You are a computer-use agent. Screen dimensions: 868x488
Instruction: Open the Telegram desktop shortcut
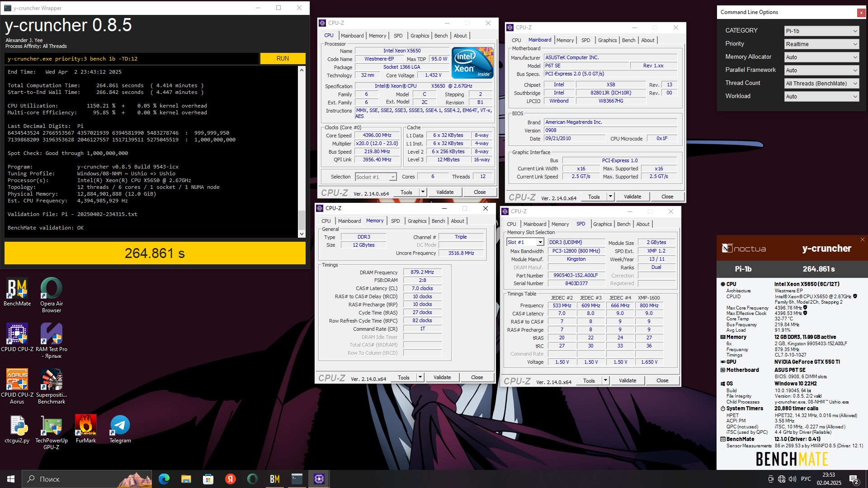[120, 429]
